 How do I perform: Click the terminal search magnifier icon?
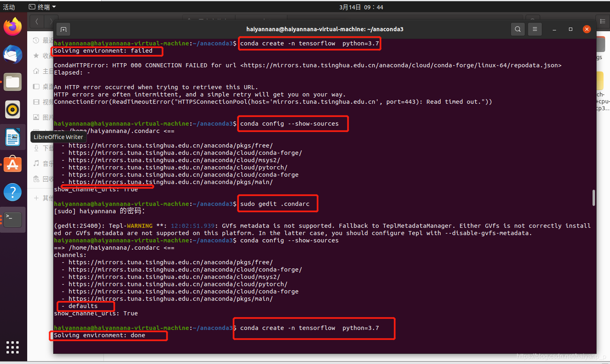517,29
